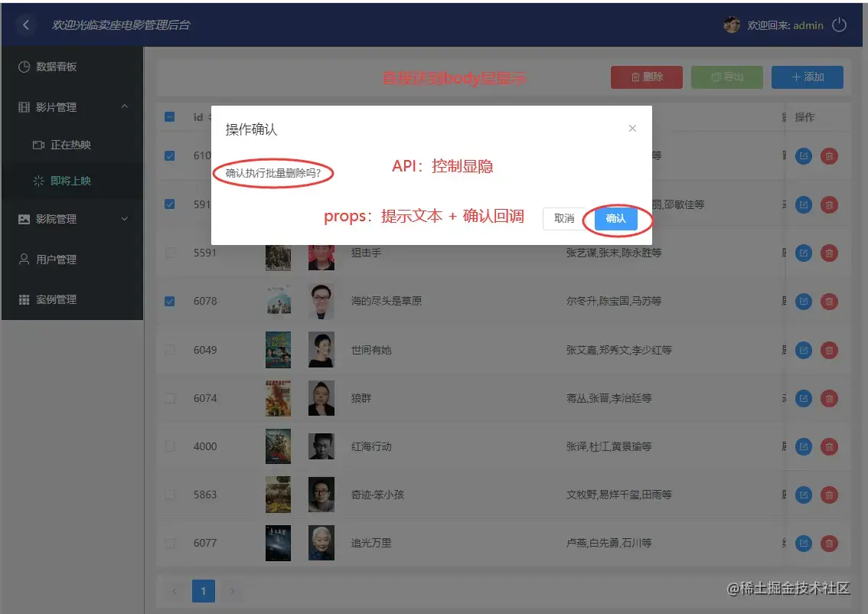Screen dimensions: 868x614
Task: Click the movie title 狙击手
Action: pyautogui.click(x=366, y=253)
